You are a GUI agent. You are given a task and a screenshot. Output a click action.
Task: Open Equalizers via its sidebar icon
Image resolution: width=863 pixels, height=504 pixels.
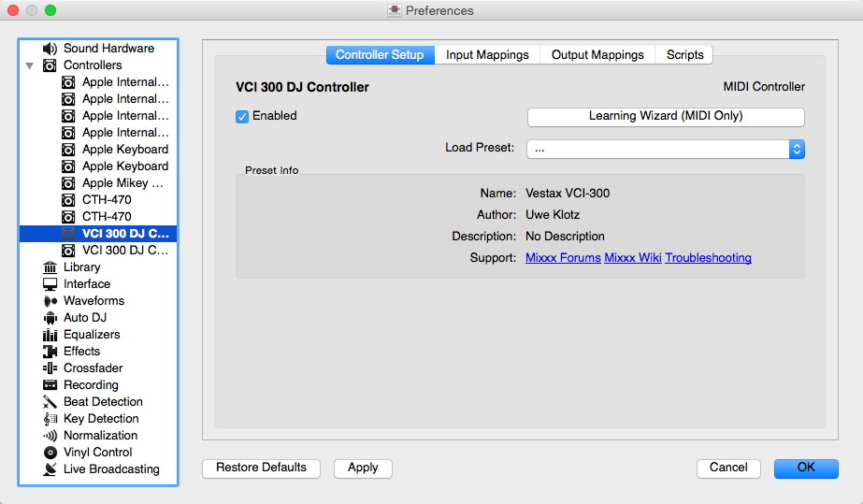click(x=50, y=335)
